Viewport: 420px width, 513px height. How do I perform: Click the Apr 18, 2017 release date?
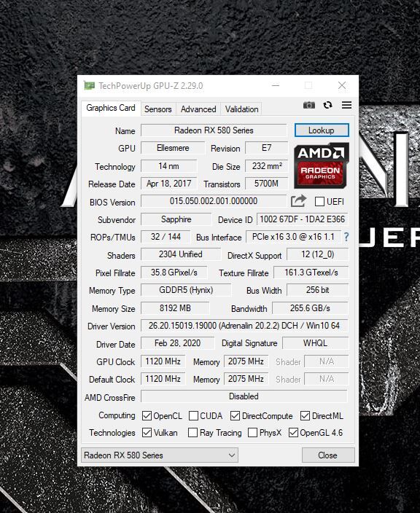click(169, 183)
